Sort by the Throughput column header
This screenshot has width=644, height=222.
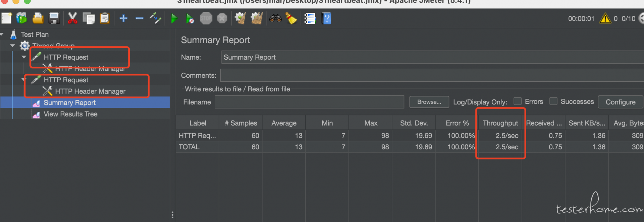500,123
